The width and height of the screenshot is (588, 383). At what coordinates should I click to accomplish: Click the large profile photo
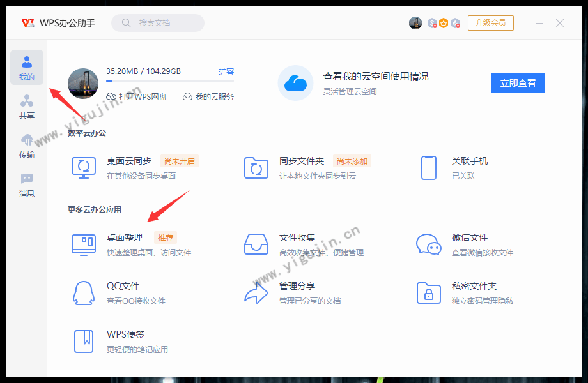(83, 84)
